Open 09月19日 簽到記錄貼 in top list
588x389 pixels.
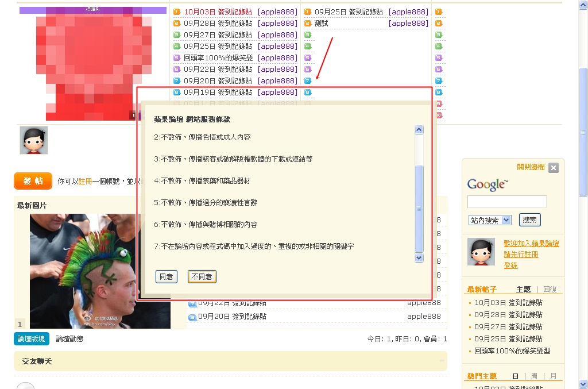coord(218,93)
